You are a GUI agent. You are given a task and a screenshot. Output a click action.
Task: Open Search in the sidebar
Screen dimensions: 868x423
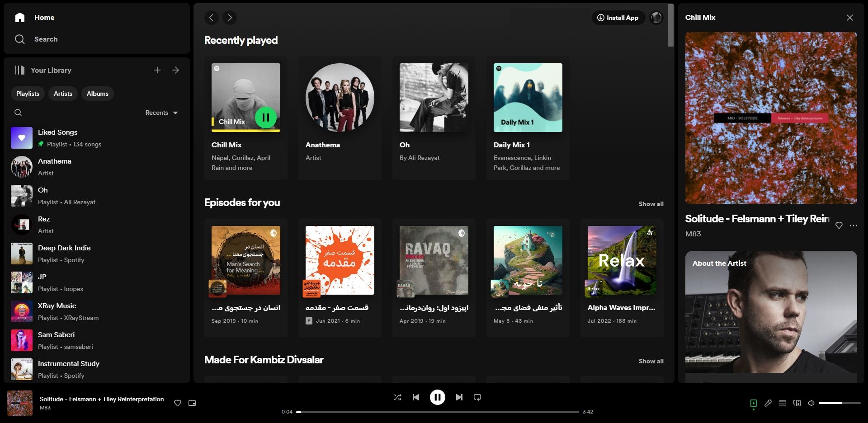(x=36, y=39)
